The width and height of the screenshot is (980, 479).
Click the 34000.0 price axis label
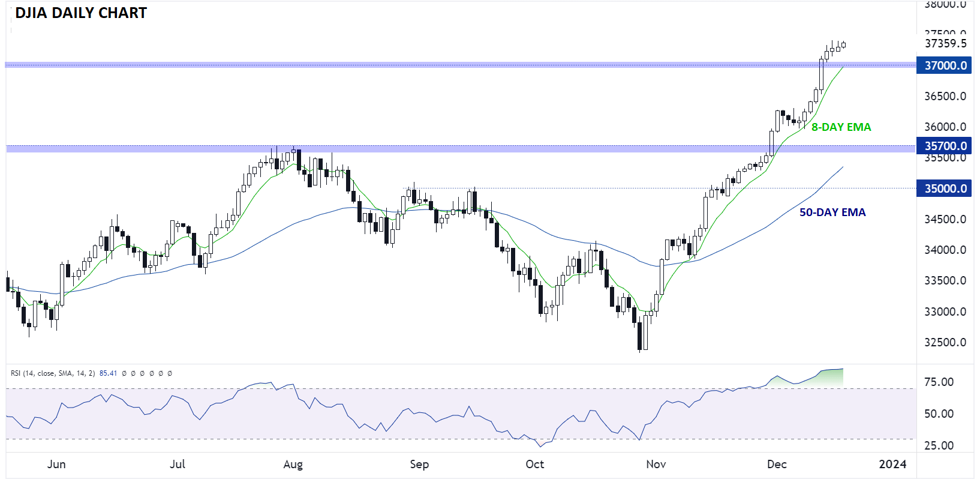click(945, 250)
